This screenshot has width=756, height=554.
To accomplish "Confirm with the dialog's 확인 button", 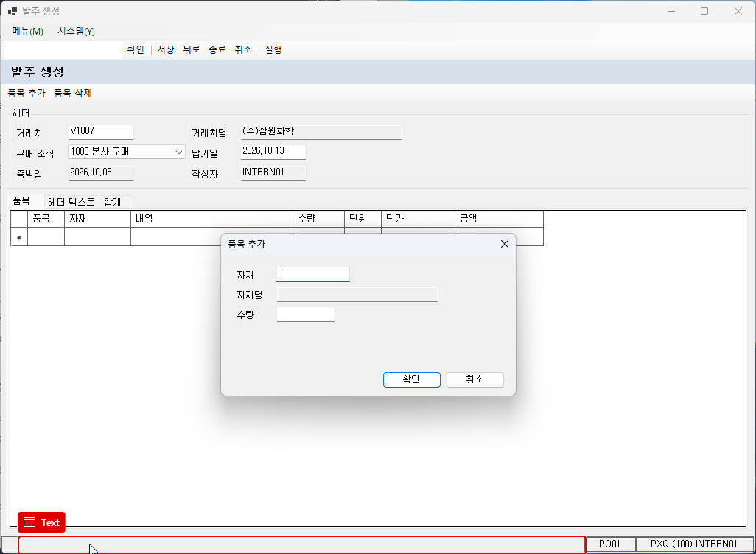I will (x=412, y=379).
